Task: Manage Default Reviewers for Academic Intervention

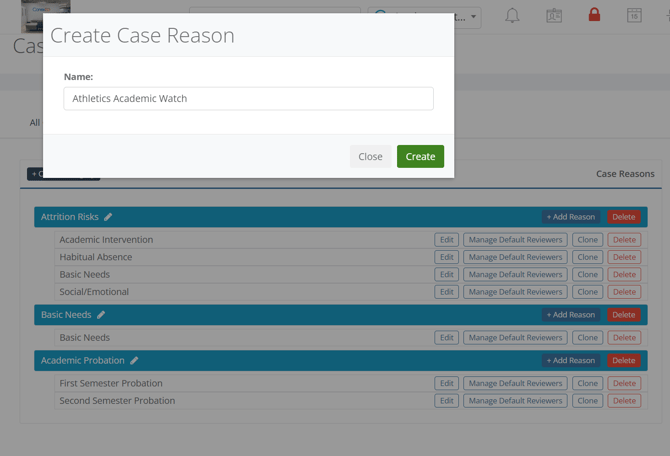Action: coord(515,240)
